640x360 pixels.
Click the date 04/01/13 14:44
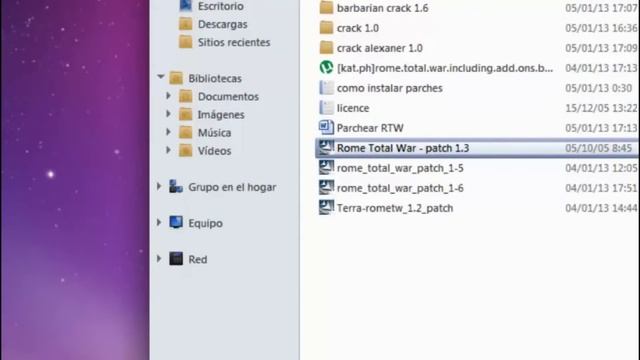tap(601, 208)
